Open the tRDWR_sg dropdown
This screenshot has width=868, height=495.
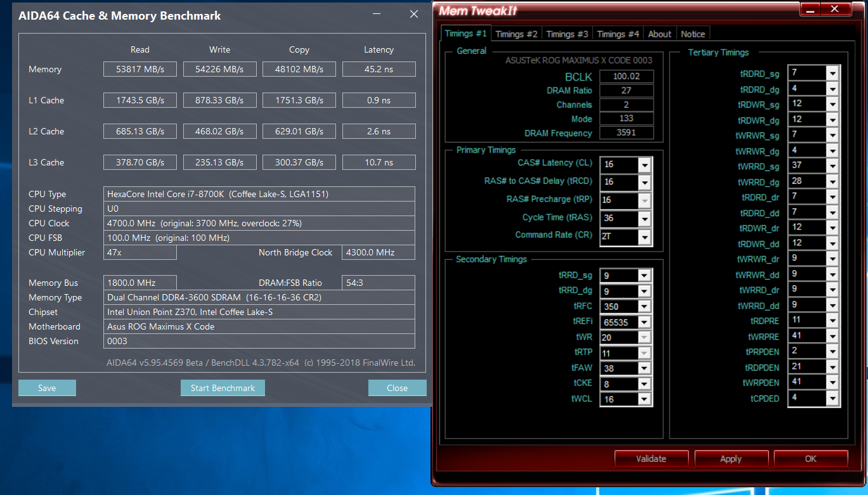832,104
